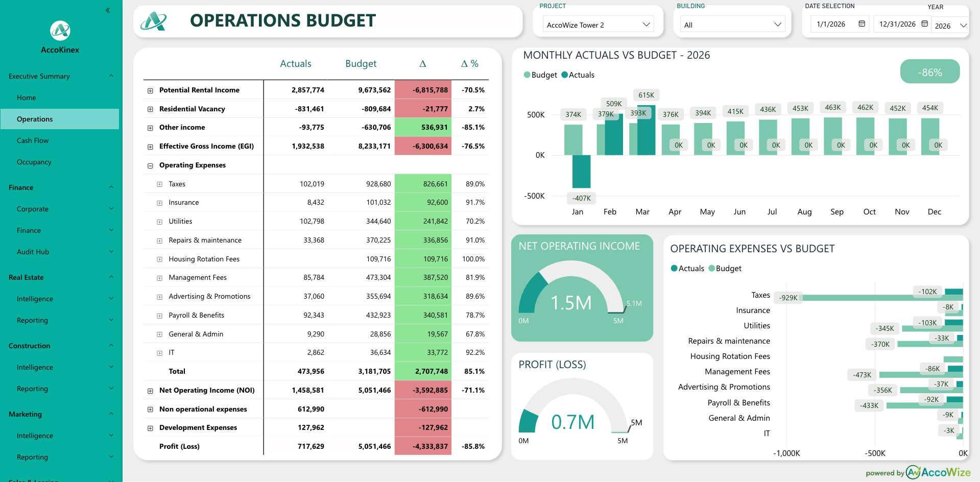Open the Building dropdown set to All
Viewport: 980px width, 482px height.
(x=732, y=25)
